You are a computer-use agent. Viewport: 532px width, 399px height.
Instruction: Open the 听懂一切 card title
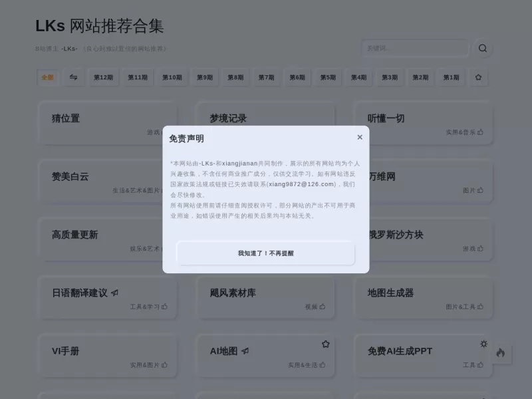coord(386,118)
